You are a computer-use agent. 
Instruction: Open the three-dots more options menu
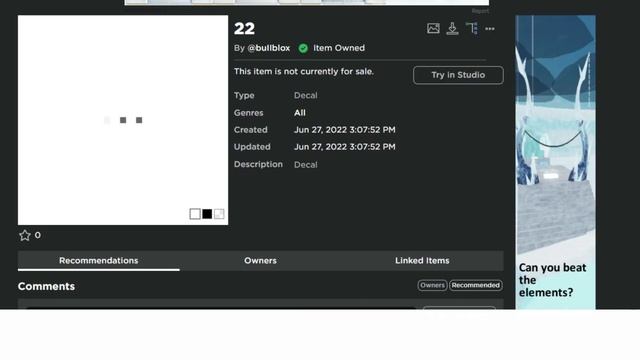tap(490, 29)
